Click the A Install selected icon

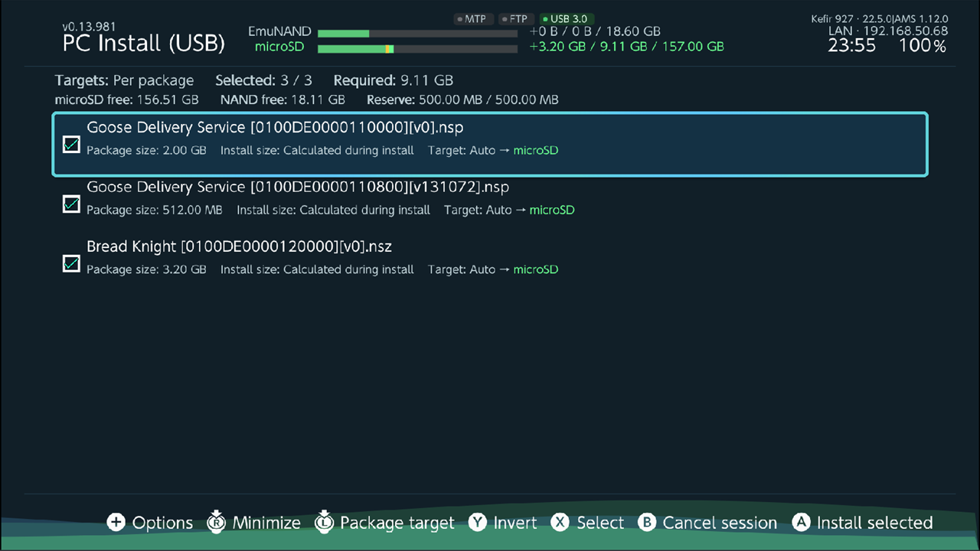pyautogui.click(x=801, y=523)
